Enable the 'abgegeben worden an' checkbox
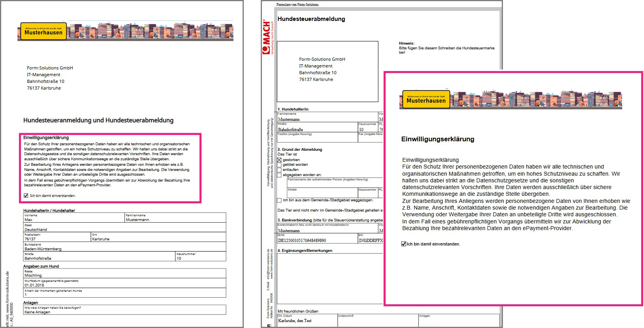 pyautogui.click(x=279, y=175)
